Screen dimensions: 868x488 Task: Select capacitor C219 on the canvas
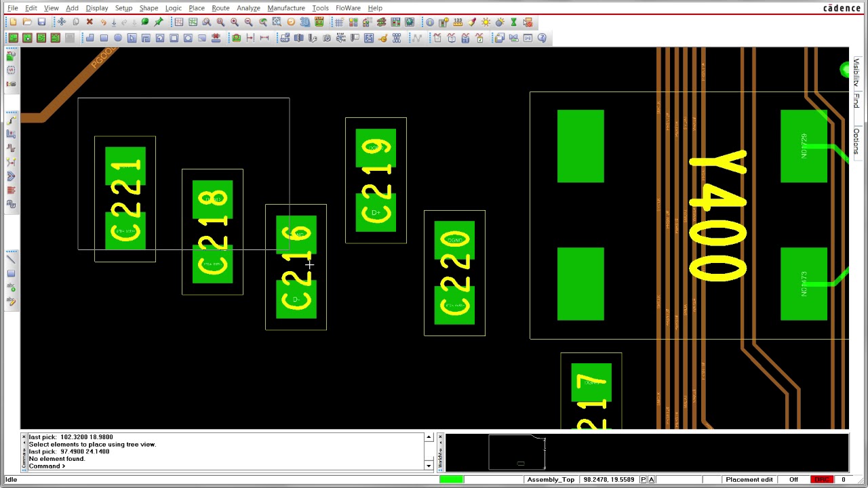coord(376,180)
